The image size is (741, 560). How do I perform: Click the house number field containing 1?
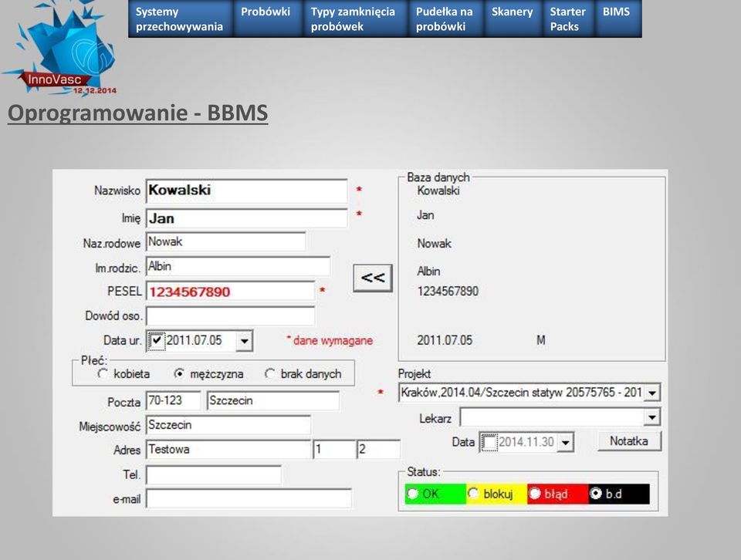(334, 449)
